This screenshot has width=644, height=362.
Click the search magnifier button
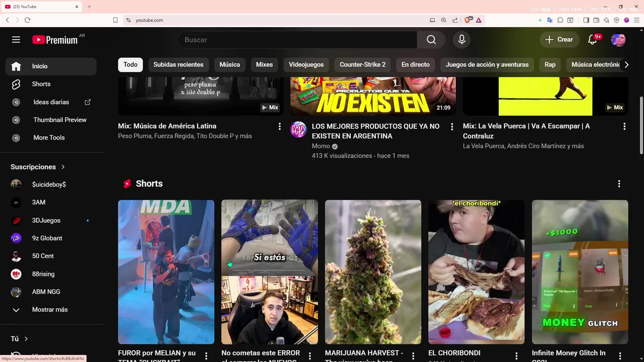click(431, 40)
